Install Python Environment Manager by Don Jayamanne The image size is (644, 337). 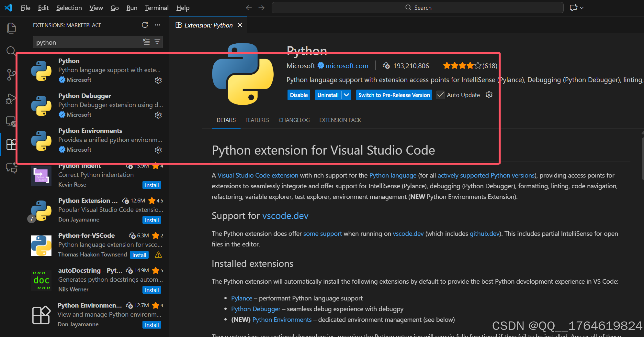[152, 325]
